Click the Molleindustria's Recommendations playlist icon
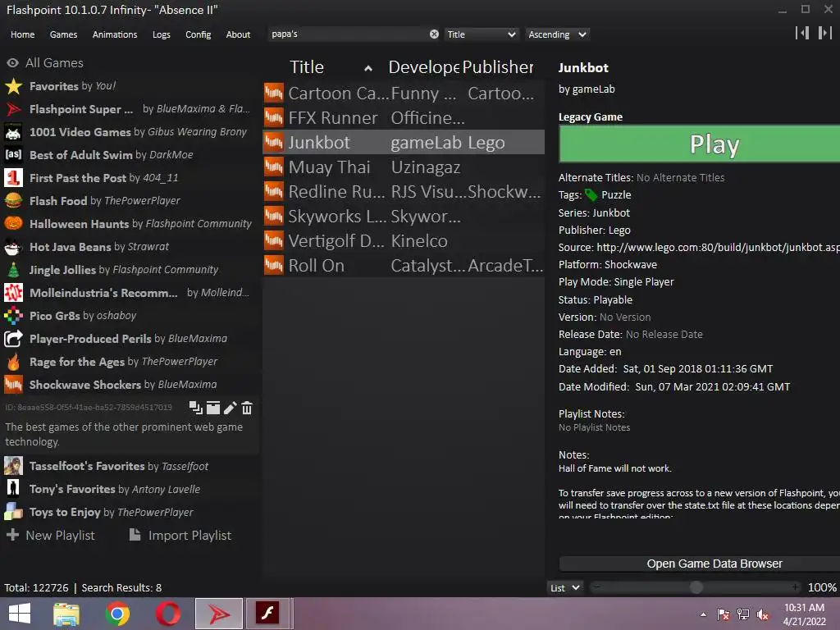 13,293
